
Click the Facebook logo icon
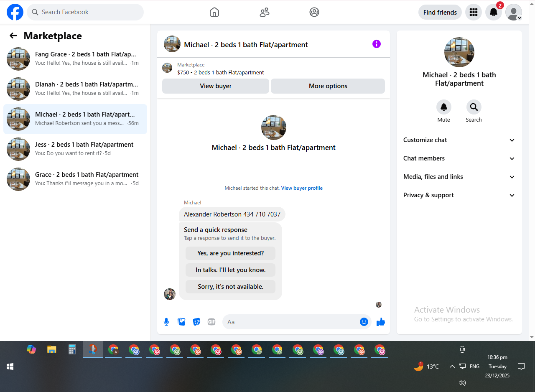pyautogui.click(x=15, y=12)
